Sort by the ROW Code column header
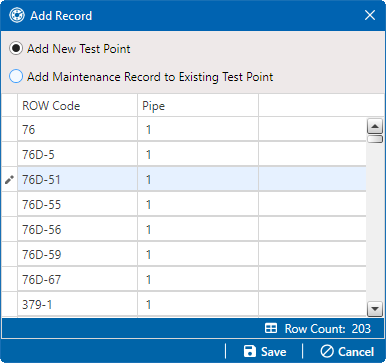386x363 pixels. coord(77,106)
